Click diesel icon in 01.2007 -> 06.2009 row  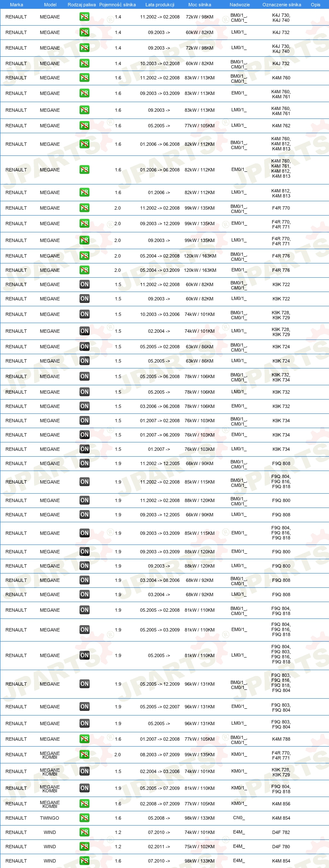tap(84, 435)
